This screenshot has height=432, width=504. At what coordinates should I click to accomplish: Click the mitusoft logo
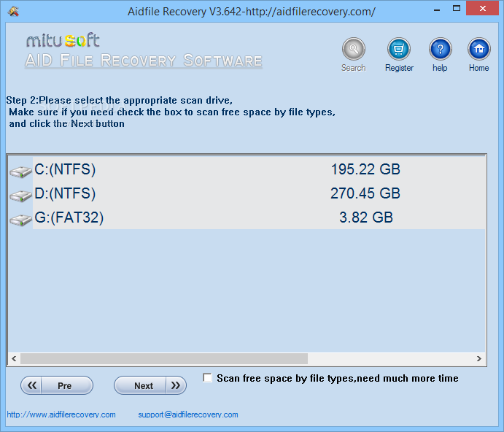[x=63, y=40]
